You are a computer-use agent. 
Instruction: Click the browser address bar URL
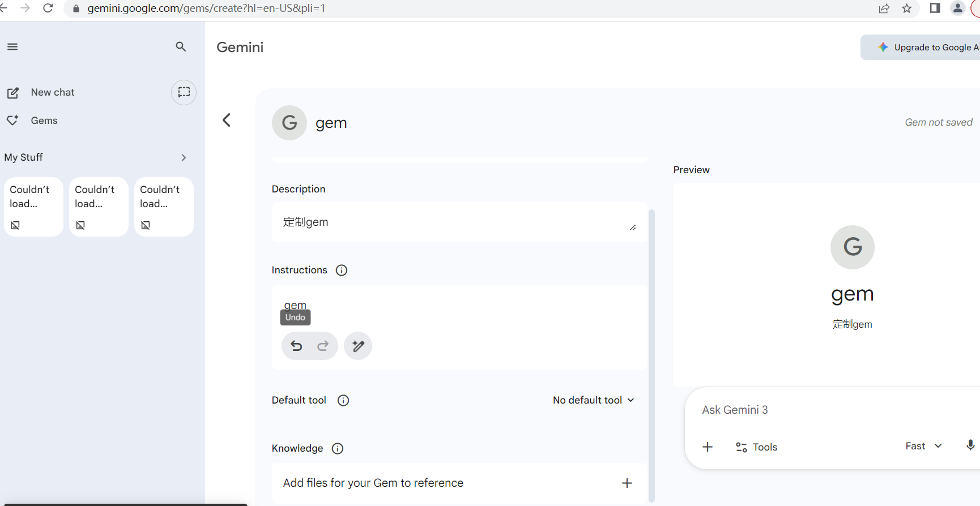click(207, 8)
